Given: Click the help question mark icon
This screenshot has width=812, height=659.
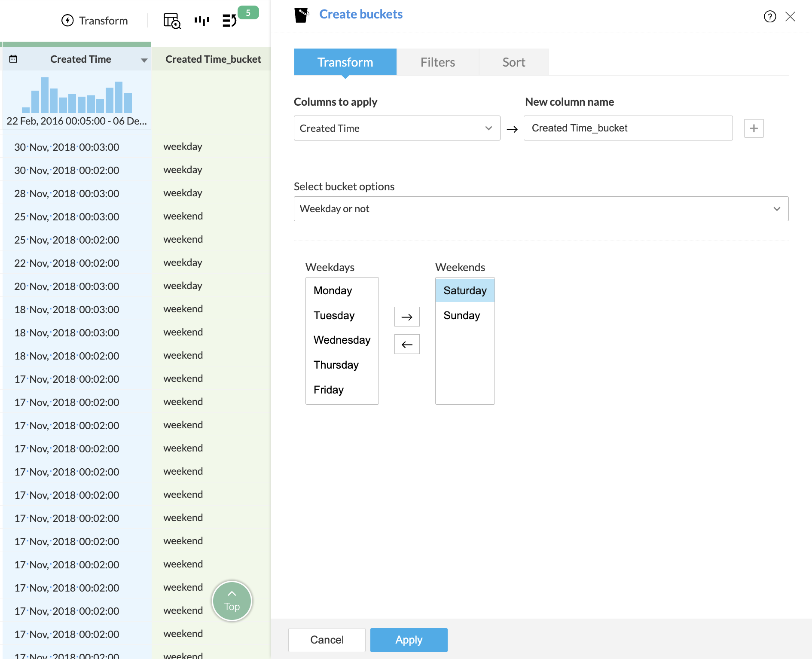Looking at the screenshot, I should click(769, 16).
